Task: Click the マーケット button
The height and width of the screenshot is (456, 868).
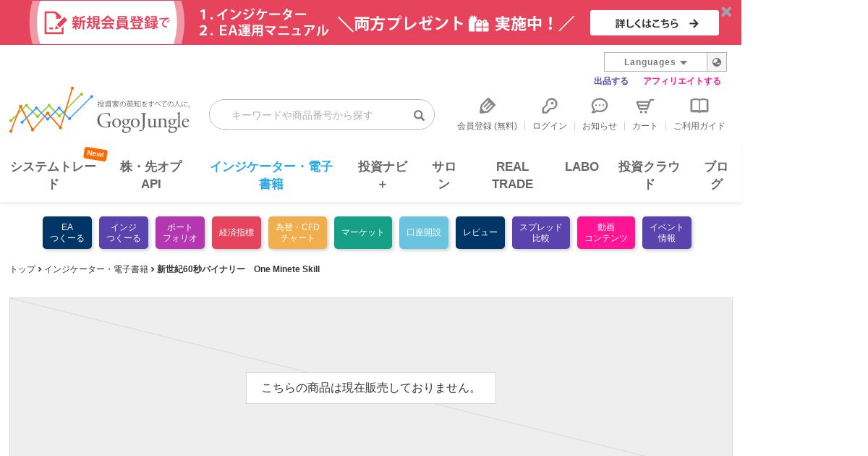Action: point(363,232)
